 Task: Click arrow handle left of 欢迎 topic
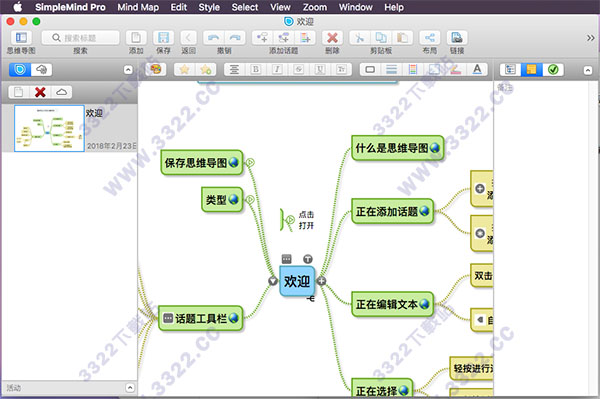tap(272, 281)
